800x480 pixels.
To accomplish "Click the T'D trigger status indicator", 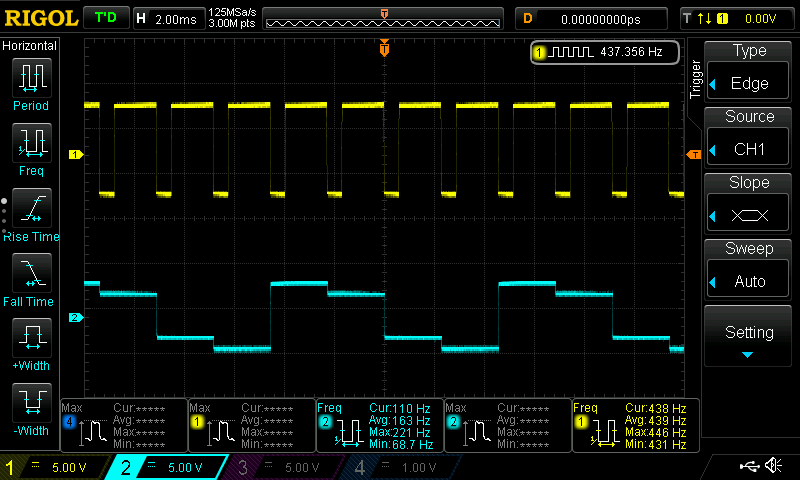I will tap(104, 18).
